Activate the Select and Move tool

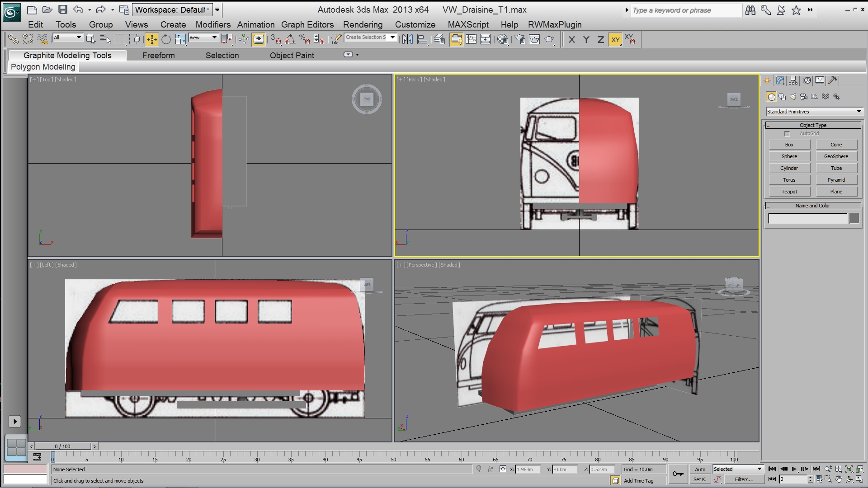(x=152, y=40)
